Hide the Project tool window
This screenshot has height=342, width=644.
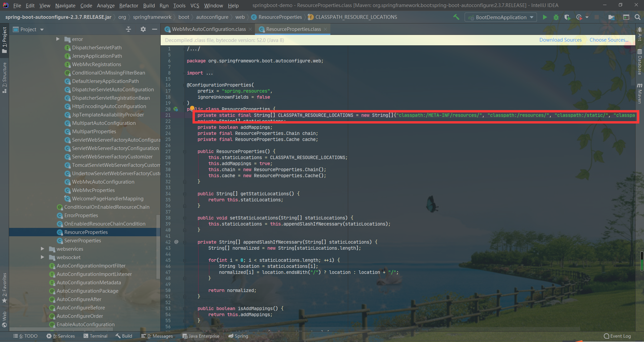155,30
